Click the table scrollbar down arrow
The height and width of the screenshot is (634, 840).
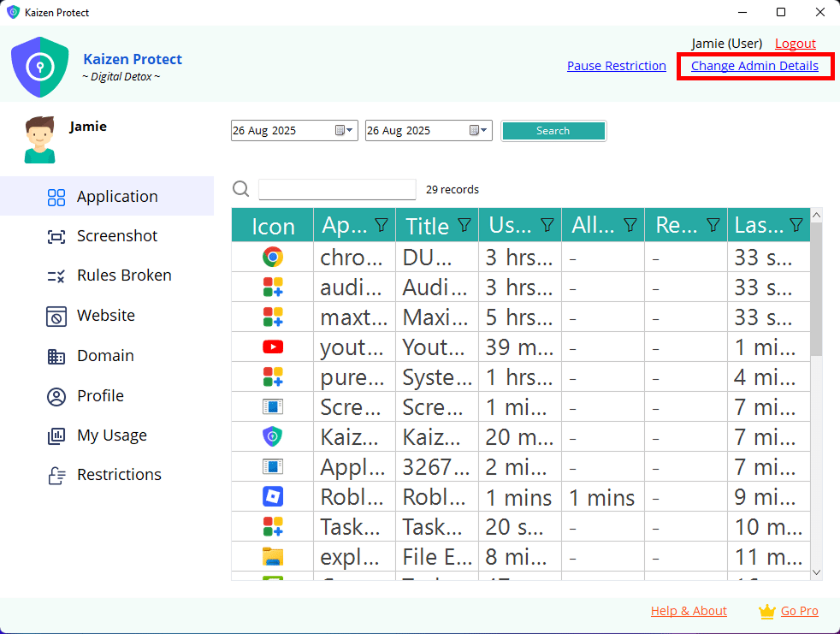click(816, 572)
